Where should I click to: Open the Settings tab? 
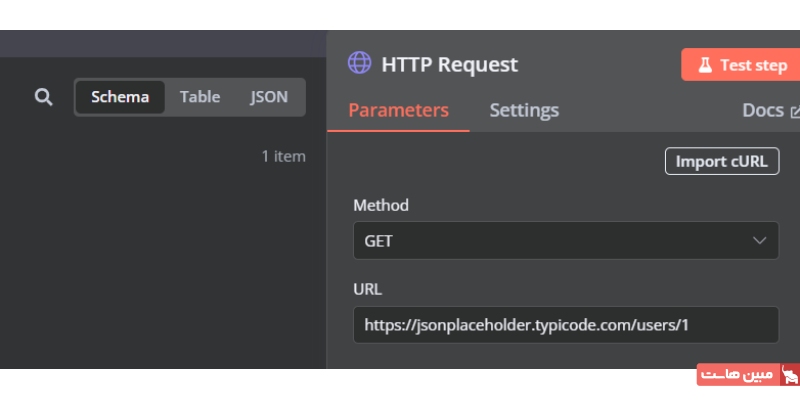pyautogui.click(x=524, y=111)
